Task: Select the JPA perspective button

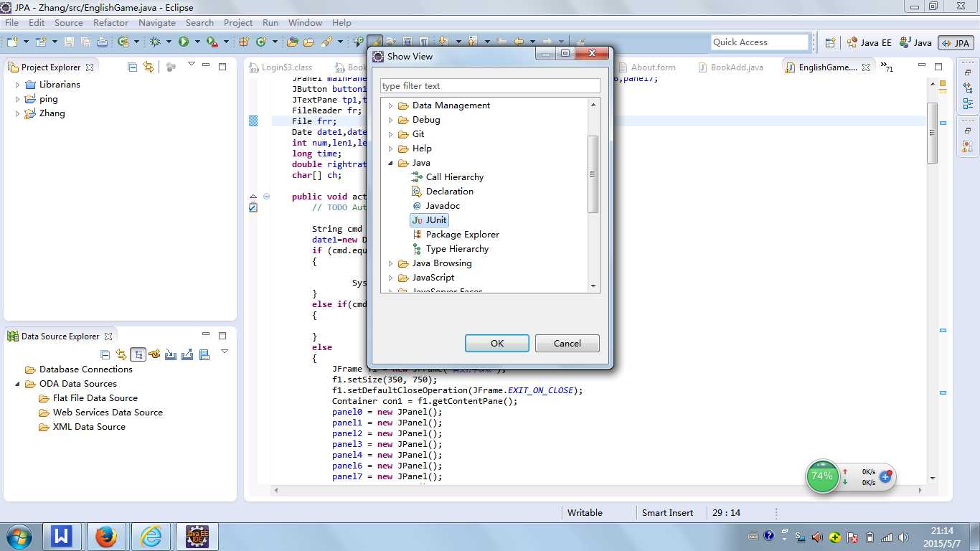Action: pos(956,42)
